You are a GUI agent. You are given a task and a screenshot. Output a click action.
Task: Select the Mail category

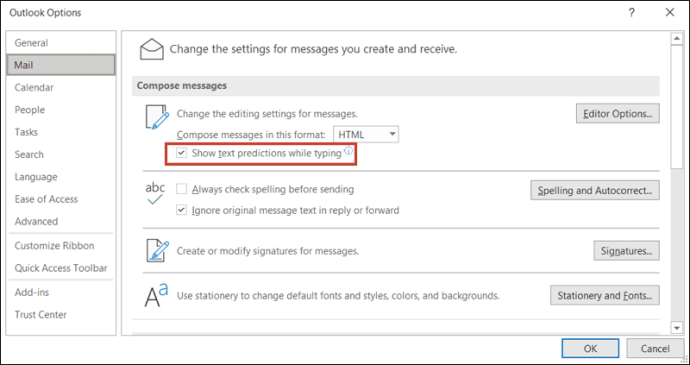[x=61, y=65]
